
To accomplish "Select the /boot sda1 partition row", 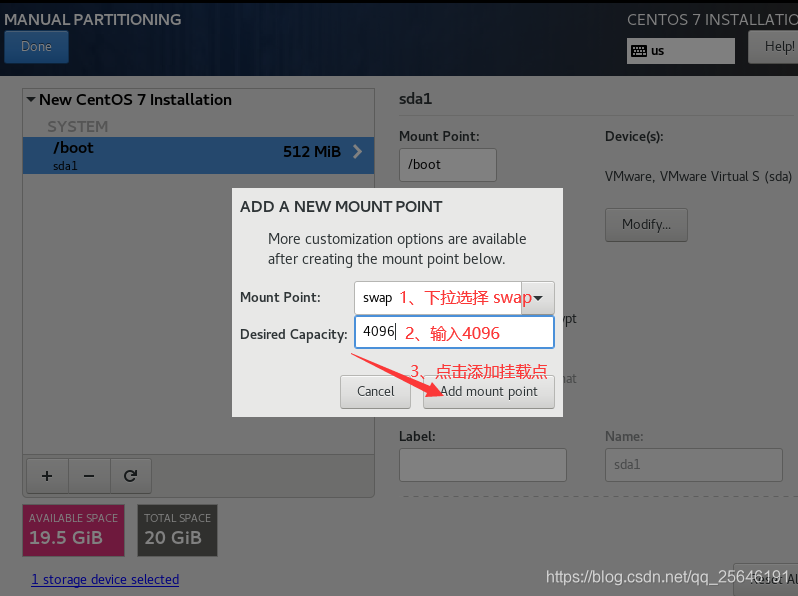I will coord(198,155).
